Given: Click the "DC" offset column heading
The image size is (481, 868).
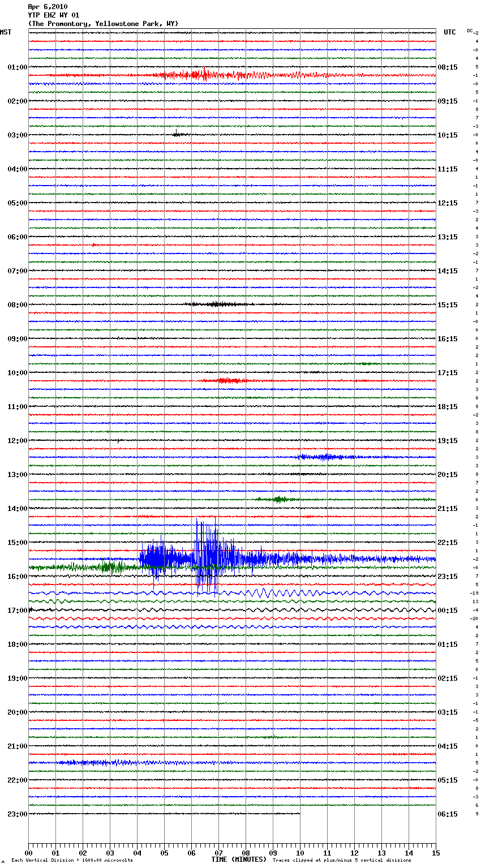Looking at the screenshot, I should pos(470,31).
